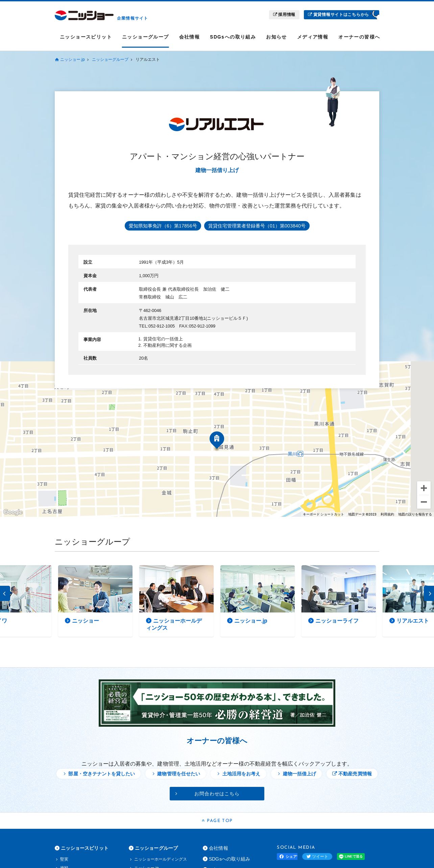Open SDGsへの取り組み in the top navigation
434x868 pixels.
click(233, 37)
